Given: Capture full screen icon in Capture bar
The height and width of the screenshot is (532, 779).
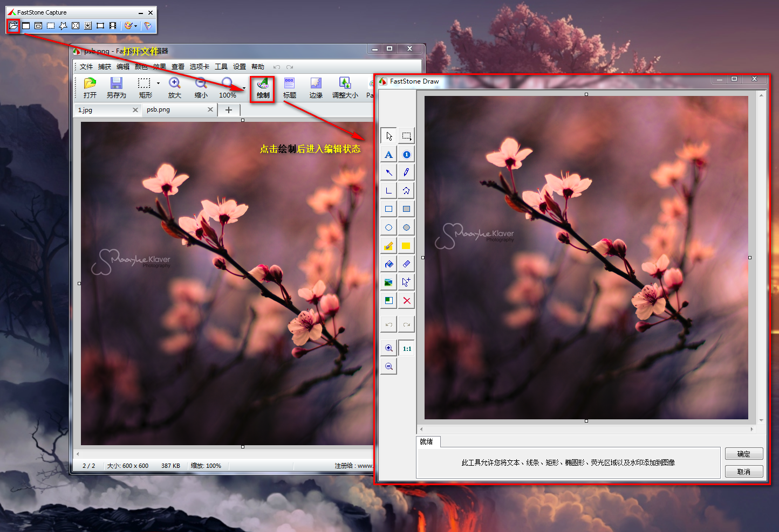Looking at the screenshot, I should coord(76,25).
